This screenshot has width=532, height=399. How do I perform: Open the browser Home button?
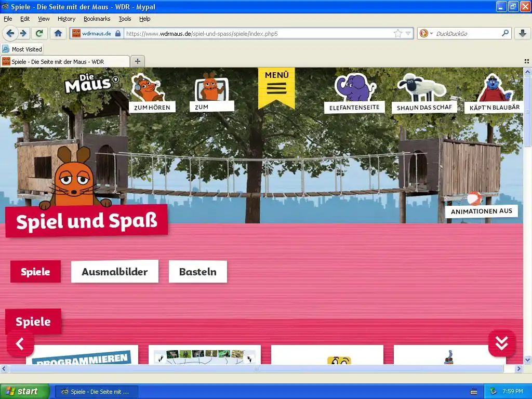click(x=58, y=33)
